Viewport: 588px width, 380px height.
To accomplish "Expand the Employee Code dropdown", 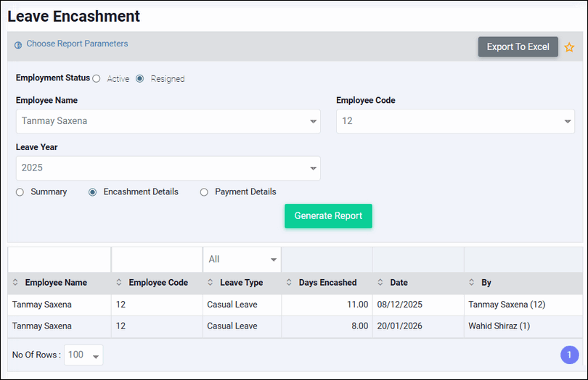I will coord(455,121).
